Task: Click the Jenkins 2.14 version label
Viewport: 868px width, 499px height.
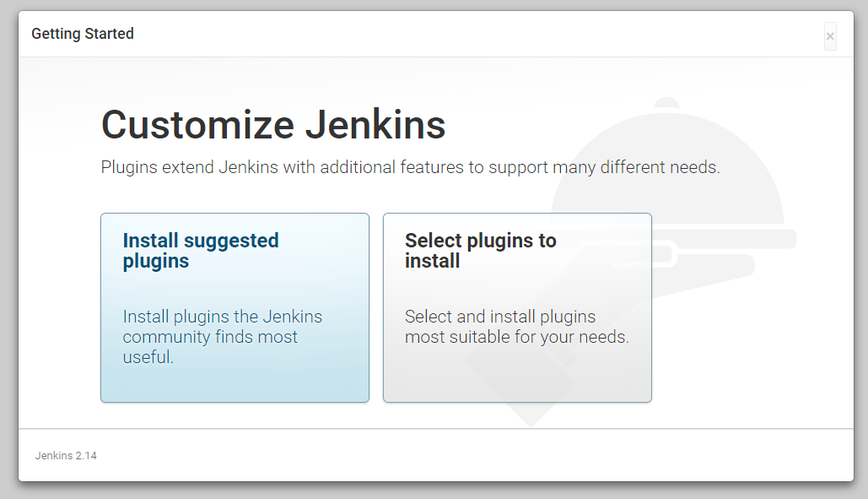Action: click(66, 455)
